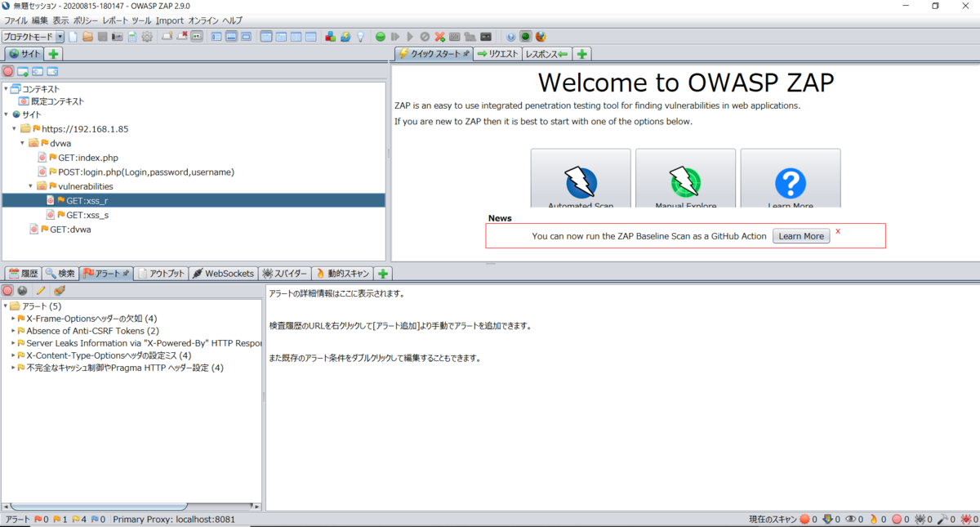Click the New Session icon in toolbar

[x=73, y=37]
